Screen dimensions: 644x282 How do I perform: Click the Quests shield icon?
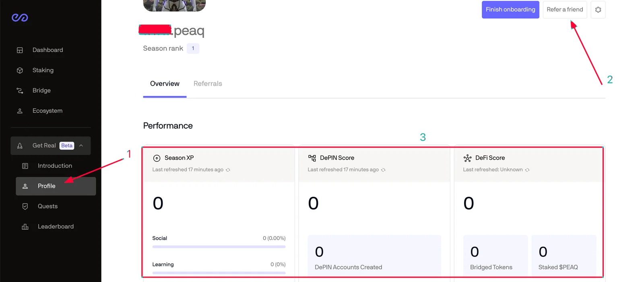25,206
